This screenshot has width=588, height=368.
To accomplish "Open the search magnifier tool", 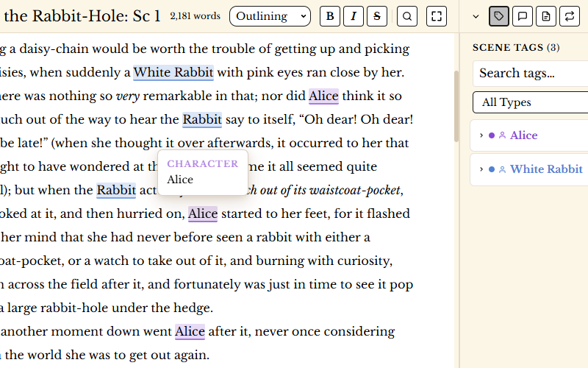I will click(x=407, y=16).
